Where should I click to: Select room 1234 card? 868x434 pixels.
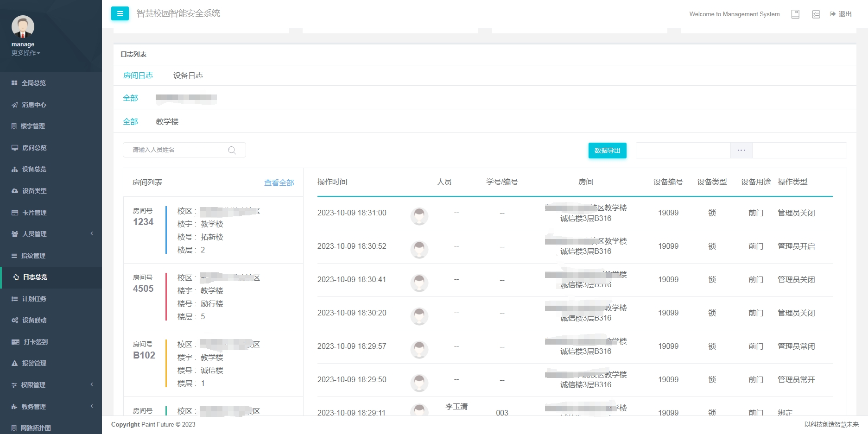click(x=213, y=230)
